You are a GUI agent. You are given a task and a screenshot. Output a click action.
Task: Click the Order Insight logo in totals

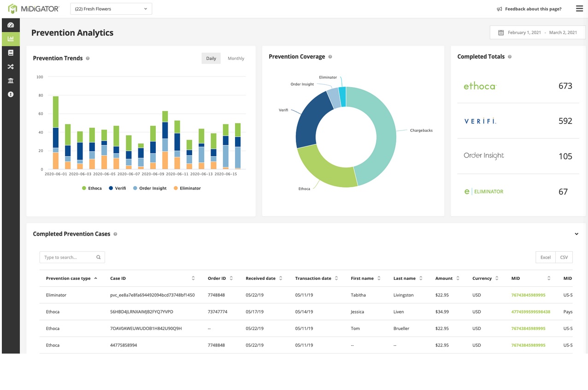pos(484,156)
